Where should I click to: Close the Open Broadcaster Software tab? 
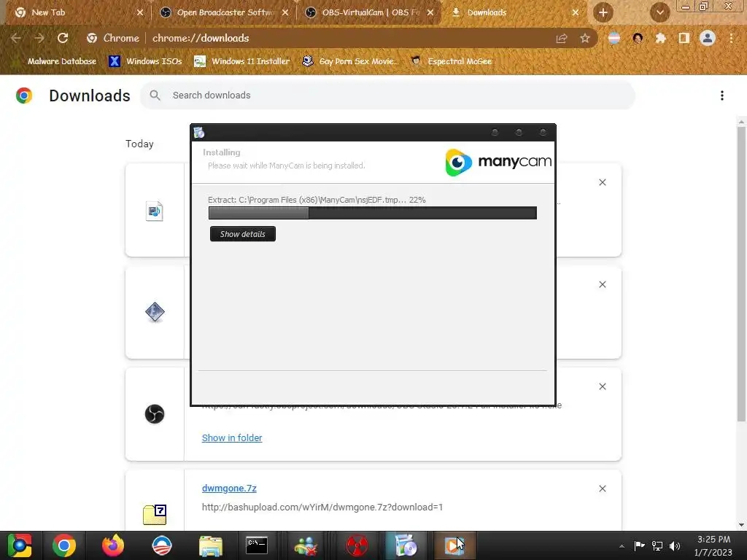(285, 12)
